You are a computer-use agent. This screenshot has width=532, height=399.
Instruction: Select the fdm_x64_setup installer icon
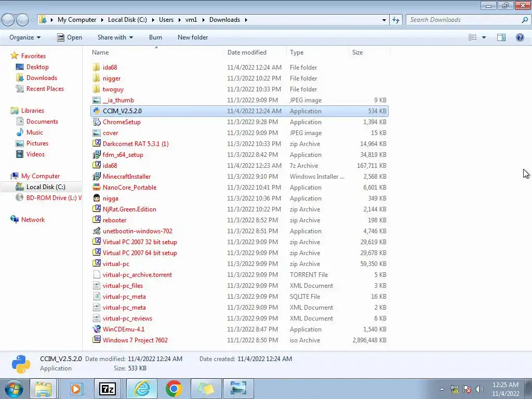point(97,155)
